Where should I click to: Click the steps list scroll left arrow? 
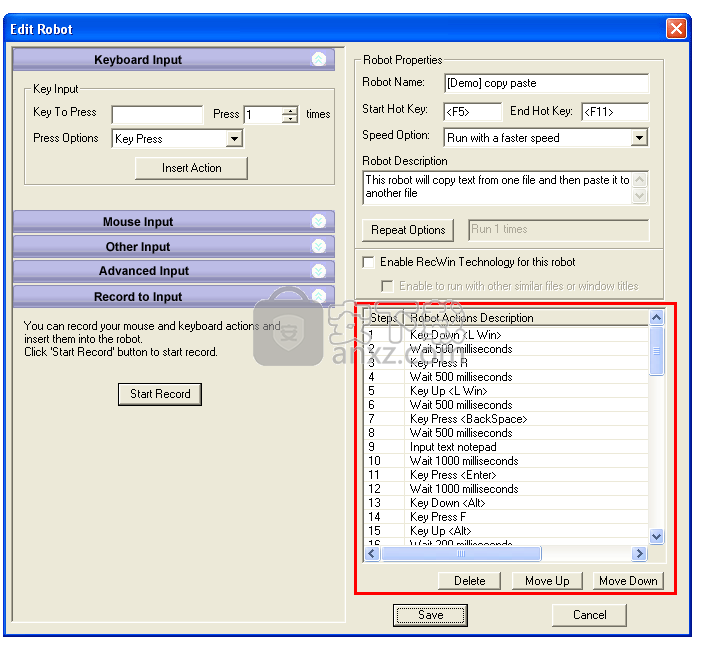click(372, 553)
